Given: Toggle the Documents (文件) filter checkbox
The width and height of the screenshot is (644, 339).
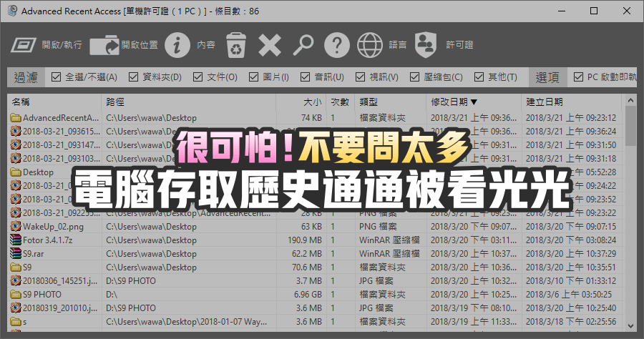Looking at the screenshot, I should click(198, 77).
